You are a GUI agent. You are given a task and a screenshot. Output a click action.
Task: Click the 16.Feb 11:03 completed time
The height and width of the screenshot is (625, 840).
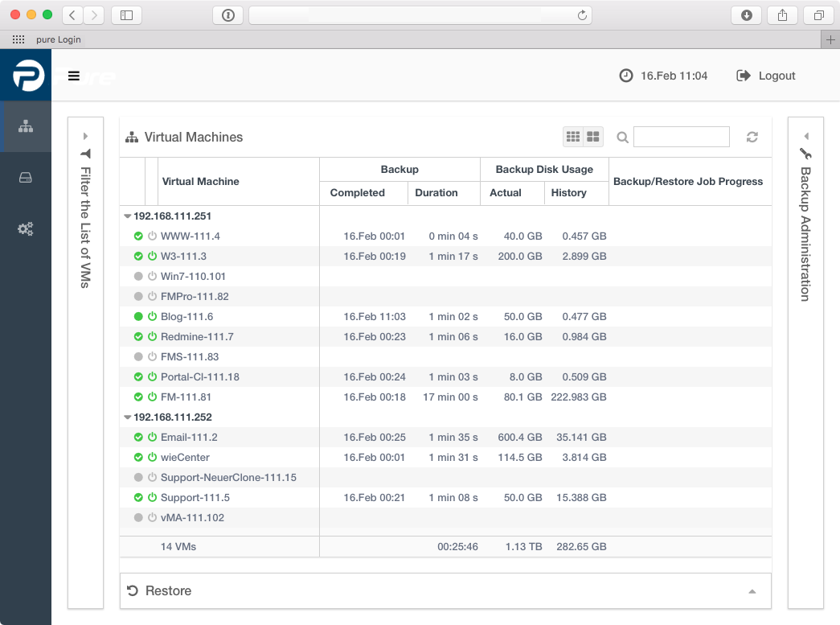375,316
